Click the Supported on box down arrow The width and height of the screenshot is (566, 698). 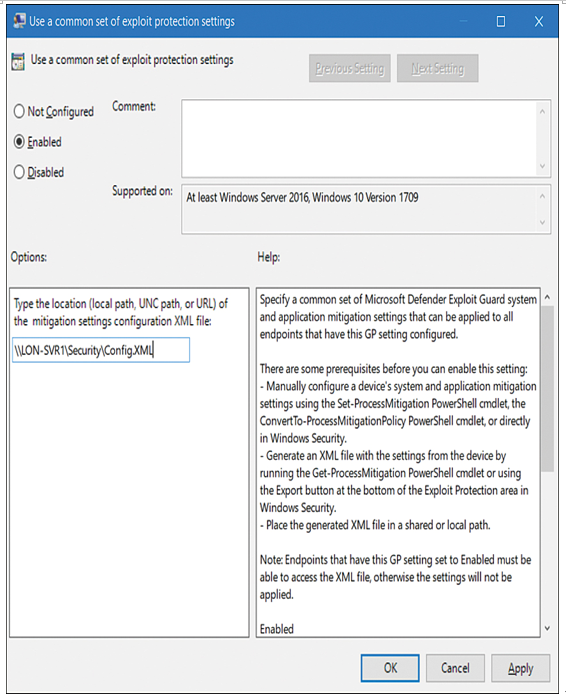[542, 222]
